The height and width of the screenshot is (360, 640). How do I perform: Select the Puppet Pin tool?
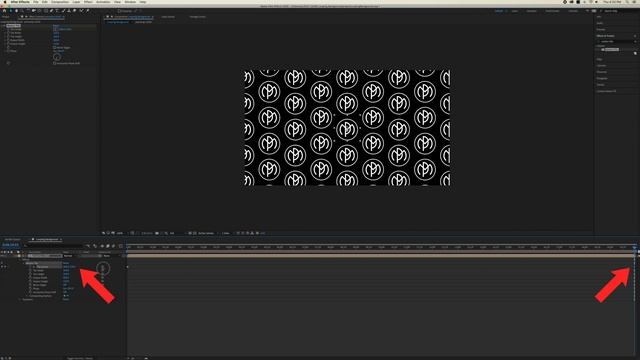(x=88, y=11)
